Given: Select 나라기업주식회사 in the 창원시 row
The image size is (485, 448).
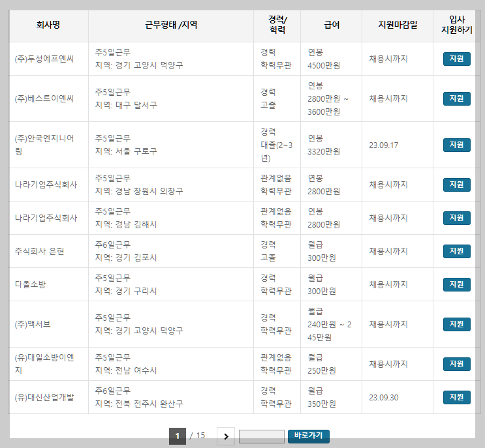Looking at the screenshot, I should click(46, 185).
